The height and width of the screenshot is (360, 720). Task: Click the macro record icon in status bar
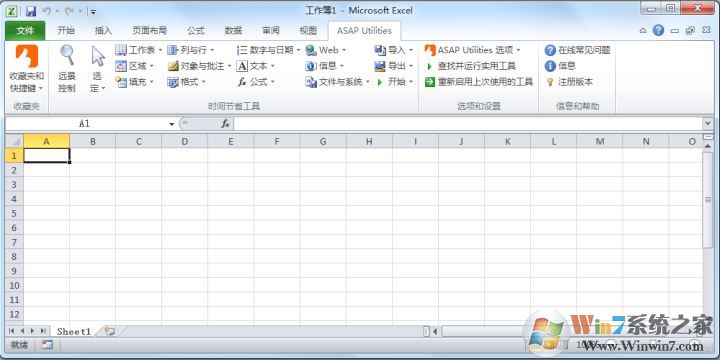(x=47, y=344)
